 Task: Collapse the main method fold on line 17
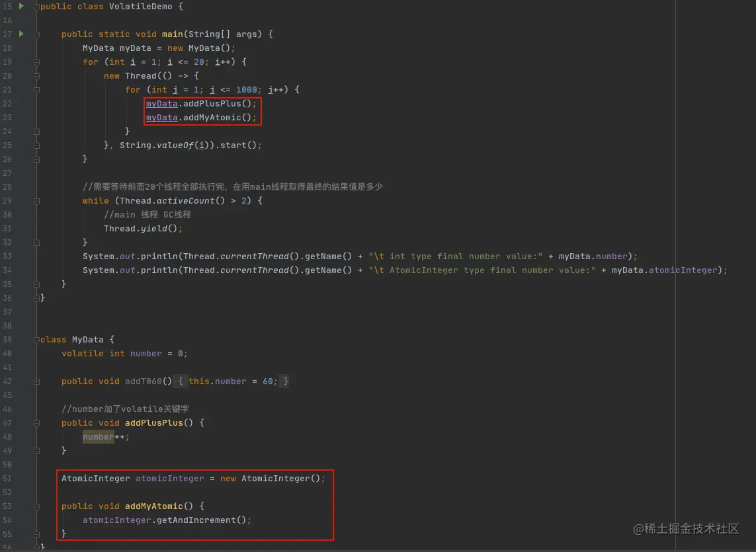[36, 34]
